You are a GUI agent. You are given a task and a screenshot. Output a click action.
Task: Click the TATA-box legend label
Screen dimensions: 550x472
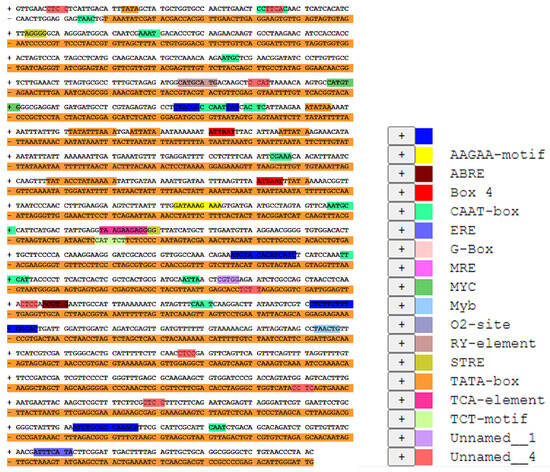(x=484, y=382)
